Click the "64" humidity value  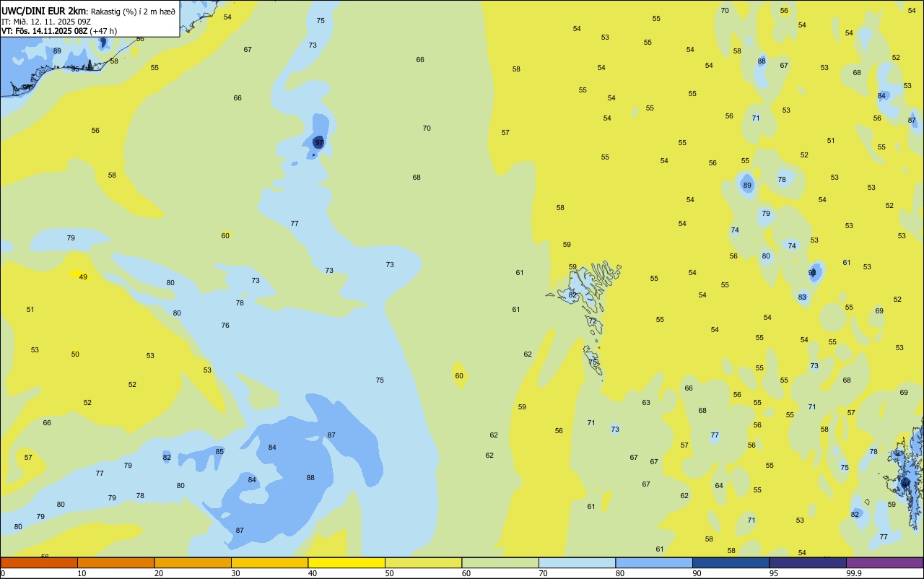click(719, 486)
